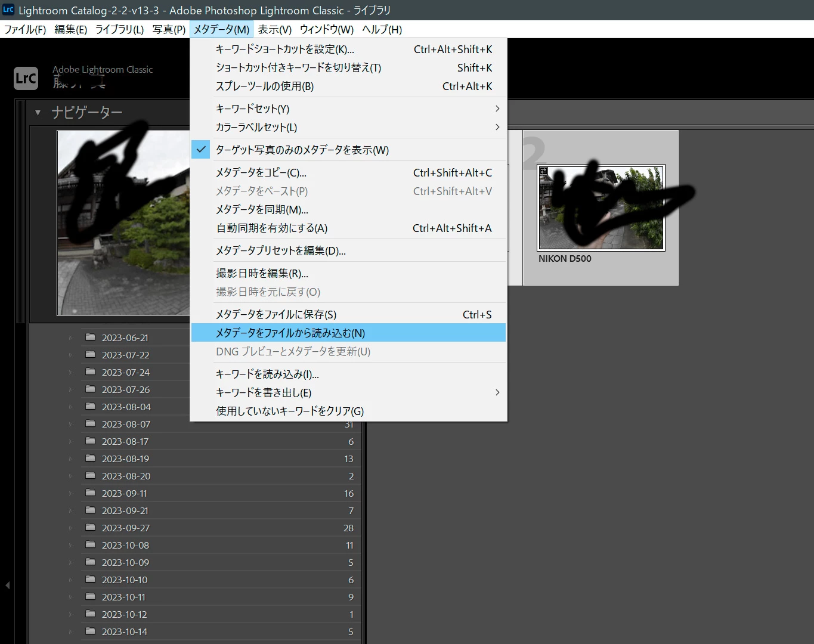
Task: Select folder 2023-08-19
Action: click(221, 459)
